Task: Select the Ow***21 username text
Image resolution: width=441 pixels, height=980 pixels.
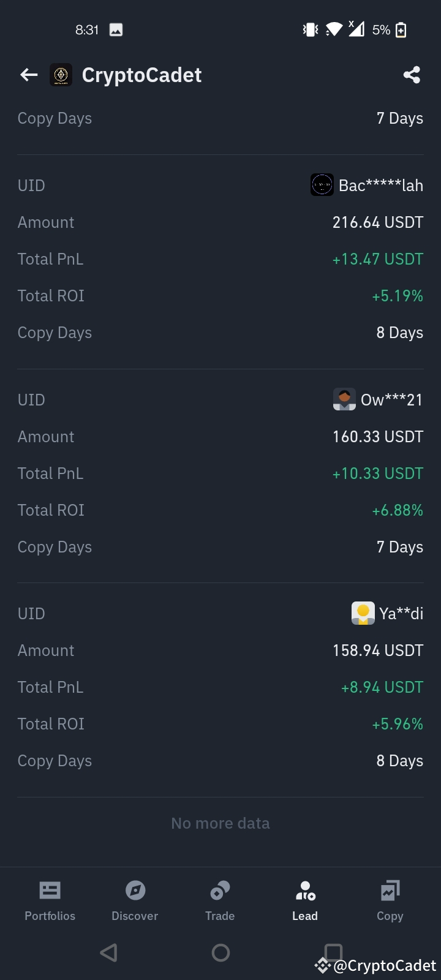Action: point(392,400)
